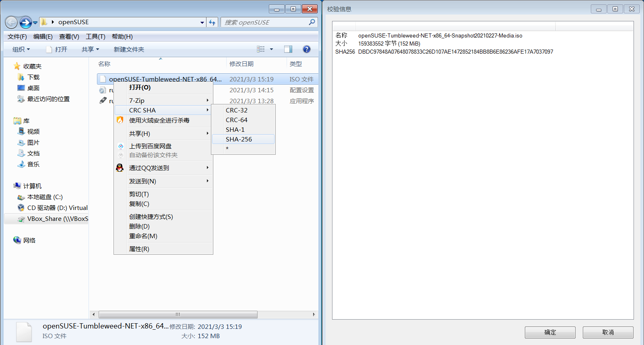The image size is (644, 345).
Task: Click the QQ penguin icon in context menu
Action: [x=120, y=168]
